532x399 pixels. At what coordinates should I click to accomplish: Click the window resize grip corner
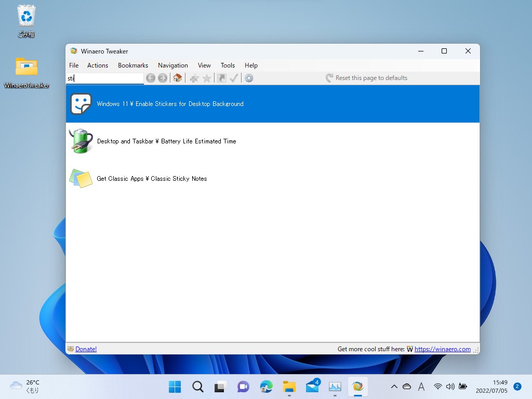(476, 351)
